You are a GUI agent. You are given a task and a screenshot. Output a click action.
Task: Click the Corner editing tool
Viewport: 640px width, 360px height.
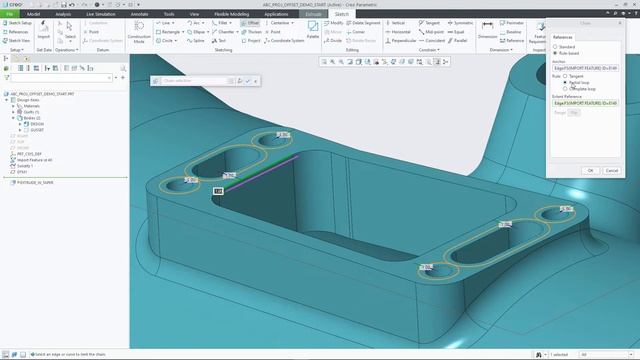tap(356, 32)
